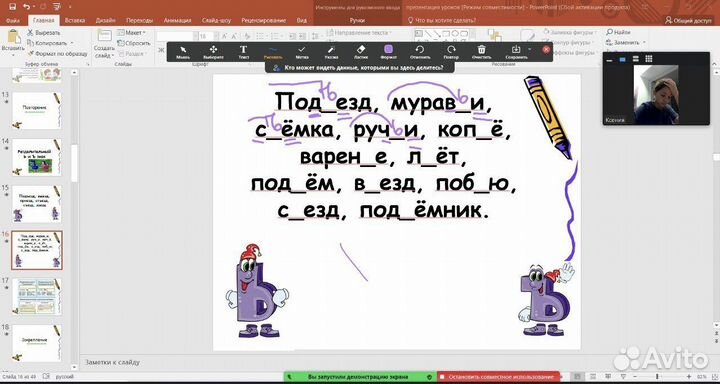Switch to the Дизайн ribbon tab
Viewport: 720px width, 384px height.
tap(105, 21)
